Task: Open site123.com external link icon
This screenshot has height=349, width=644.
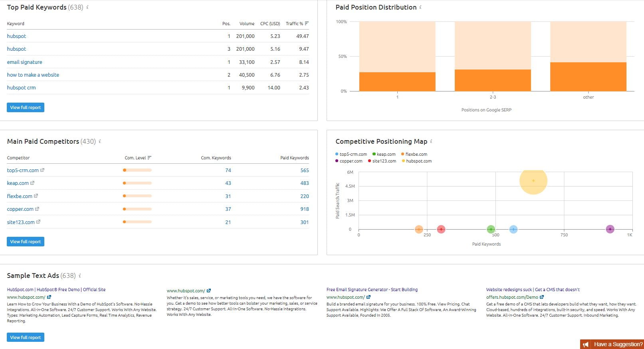Action: tap(38, 222)
